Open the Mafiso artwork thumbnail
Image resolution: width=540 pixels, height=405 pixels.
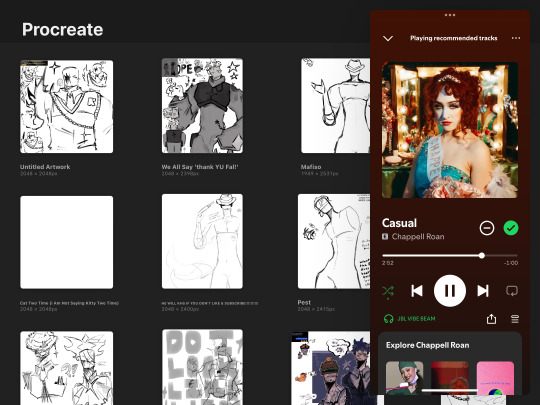(x=335, y=105)
